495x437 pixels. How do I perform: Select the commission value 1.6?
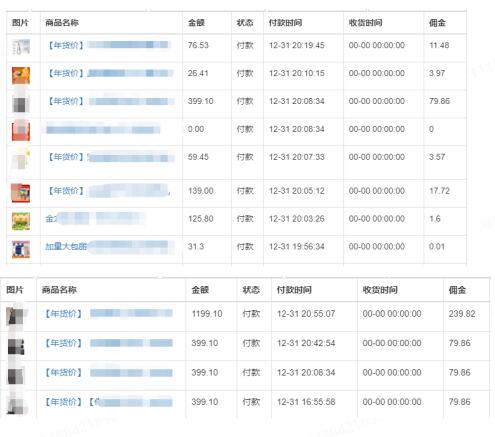[435, 219]
